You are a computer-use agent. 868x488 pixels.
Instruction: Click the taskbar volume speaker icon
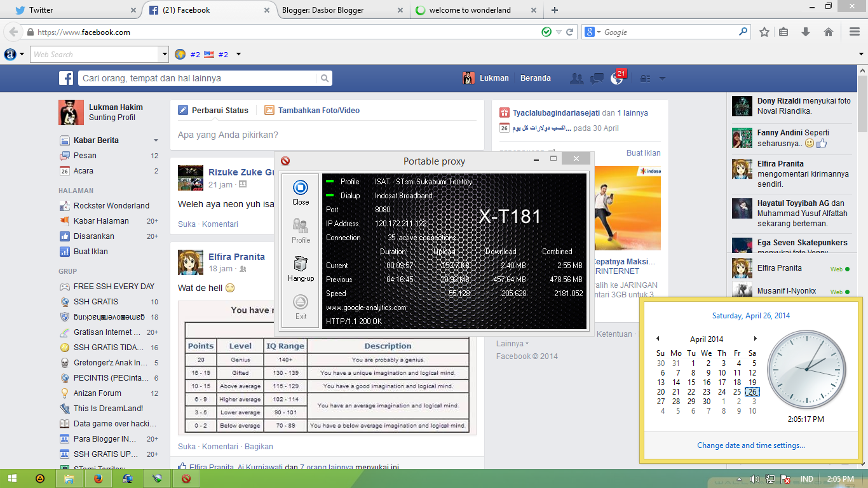[x=754, y=478]
